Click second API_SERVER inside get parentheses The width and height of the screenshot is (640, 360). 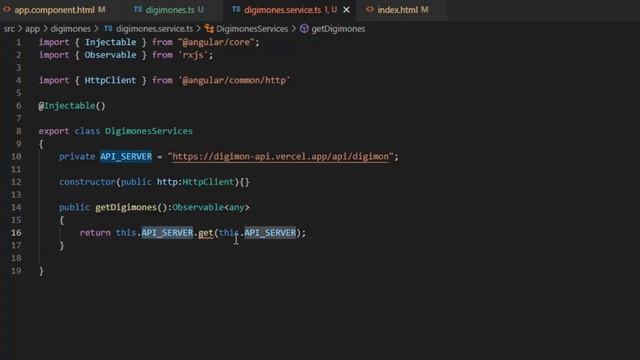(x=270, y=233)
